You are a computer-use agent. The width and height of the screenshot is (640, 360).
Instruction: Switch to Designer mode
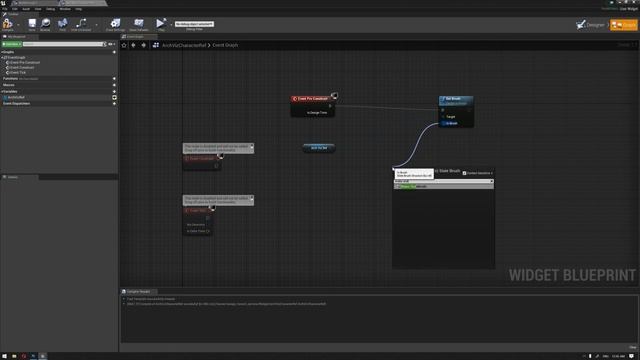(591, 25)
